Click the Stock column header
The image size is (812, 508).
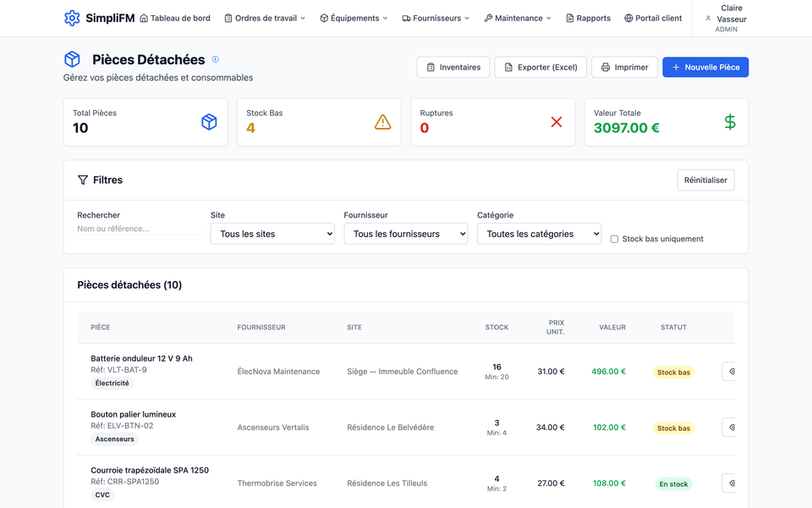click(497, 327)
